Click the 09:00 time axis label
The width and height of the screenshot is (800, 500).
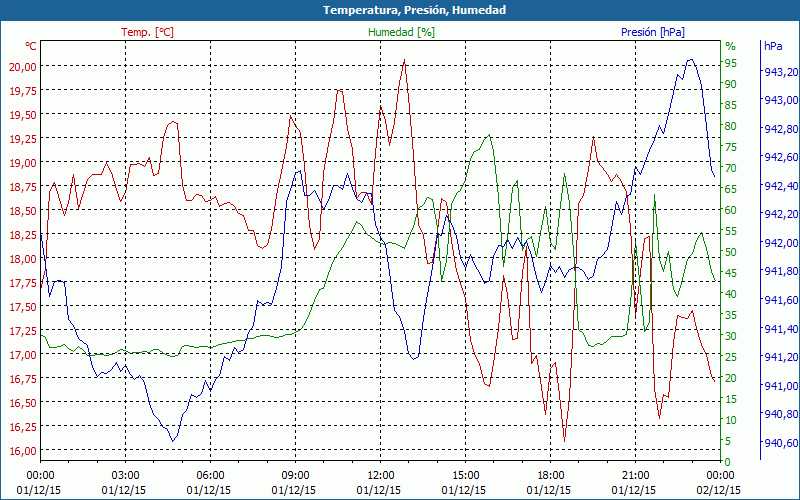tap(295, 475)
